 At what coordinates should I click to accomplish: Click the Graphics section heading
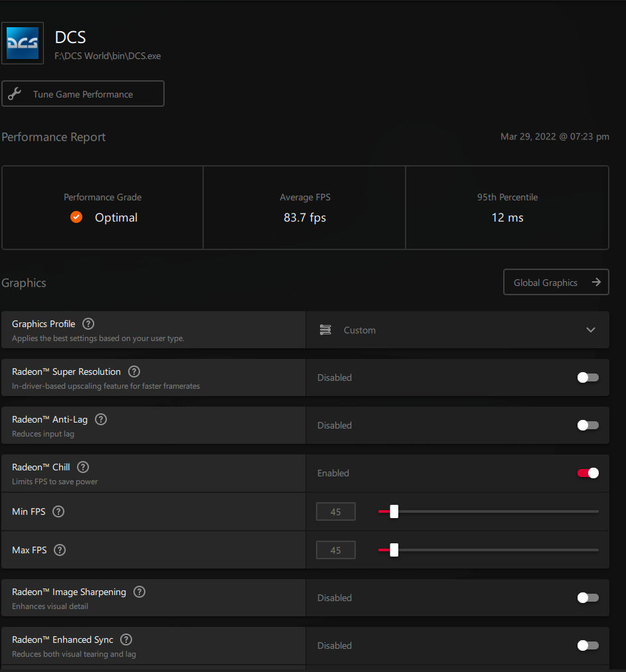pyautogui.click(x=24, y=283)
